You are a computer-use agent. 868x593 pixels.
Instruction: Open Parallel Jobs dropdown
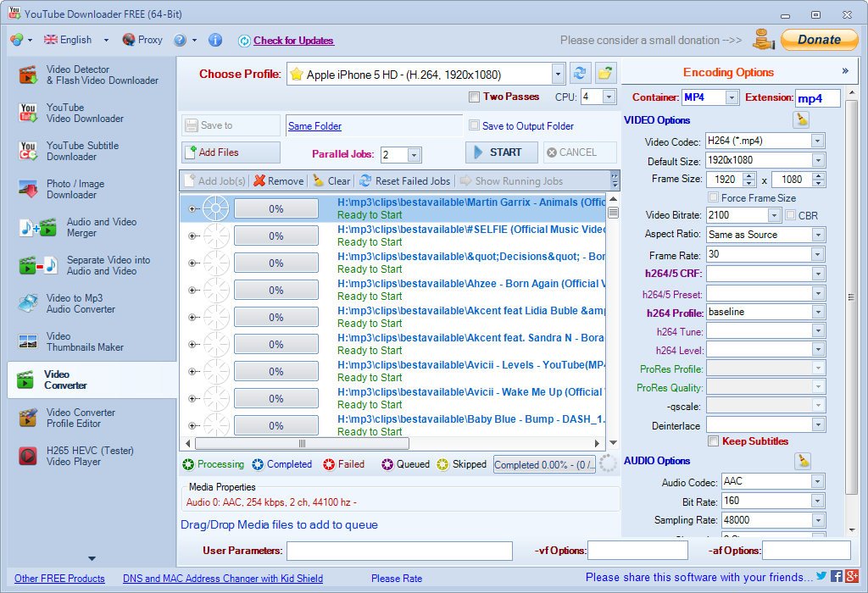[x=414, y=155]
